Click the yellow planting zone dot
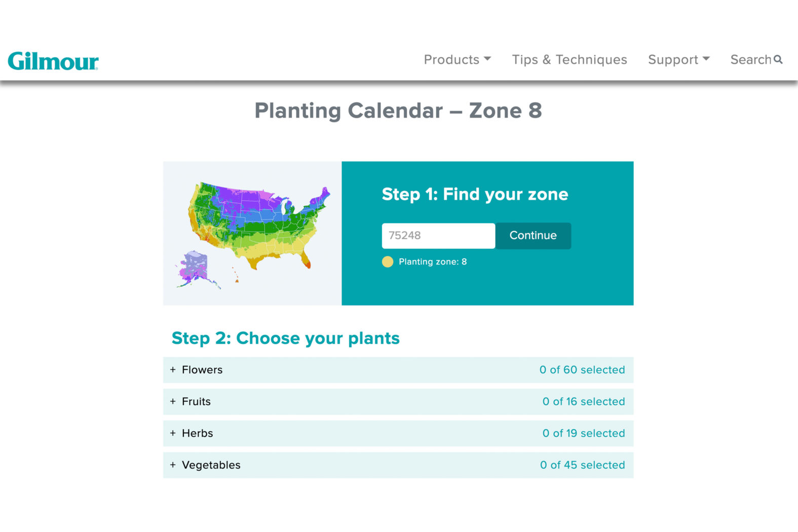Image resolution: width=798 pixels, height=532 pixels. [387, 261]
